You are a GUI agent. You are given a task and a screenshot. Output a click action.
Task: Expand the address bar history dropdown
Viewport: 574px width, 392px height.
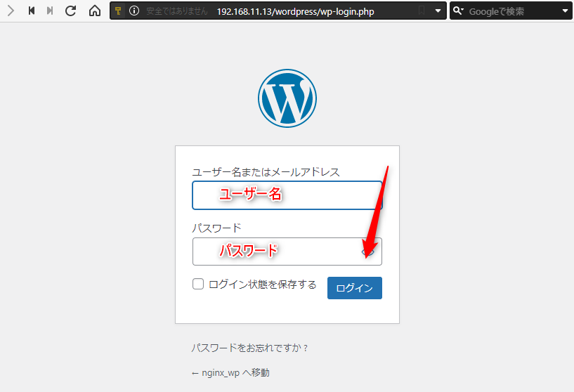(x=438, y=11)
